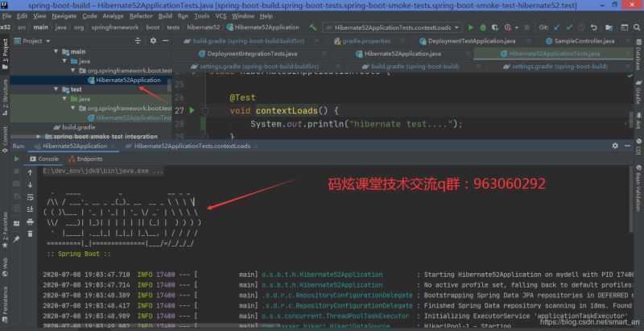644x331 pixels.
Task: Expand the spring-boot-smoke-test-integration module
Action: 39,136
